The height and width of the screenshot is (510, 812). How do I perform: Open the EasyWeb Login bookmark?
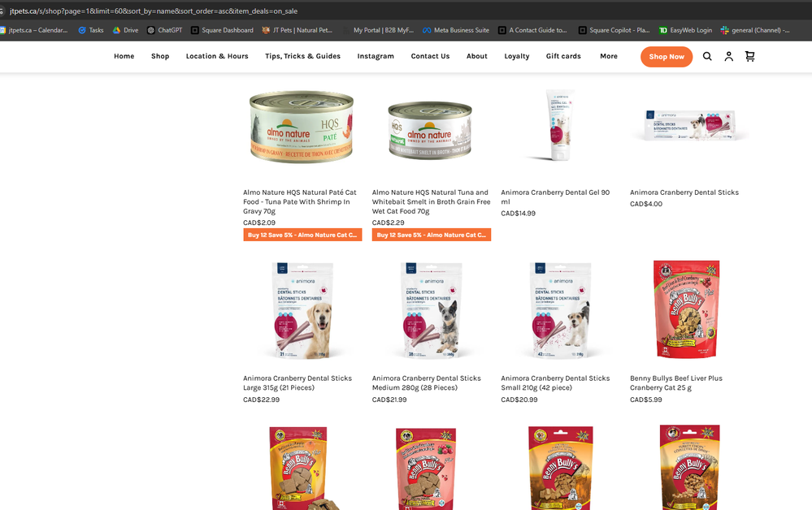(685, 30)
